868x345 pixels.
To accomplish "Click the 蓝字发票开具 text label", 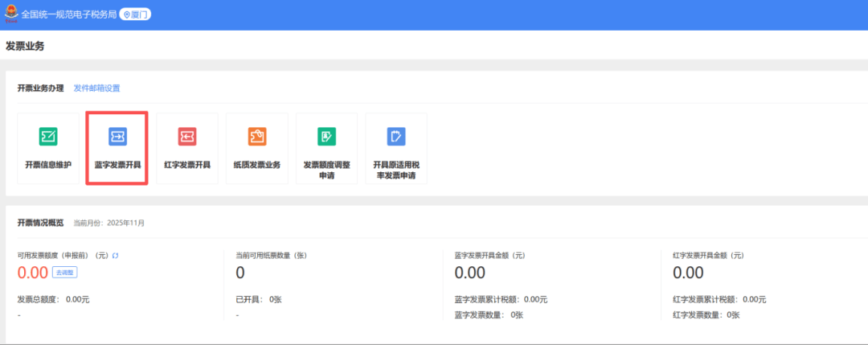I will [x=117, y=165].
